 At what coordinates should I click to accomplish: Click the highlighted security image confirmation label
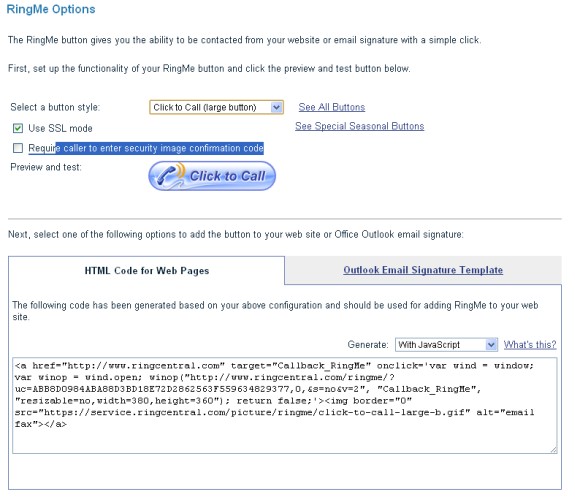[146, 148]
